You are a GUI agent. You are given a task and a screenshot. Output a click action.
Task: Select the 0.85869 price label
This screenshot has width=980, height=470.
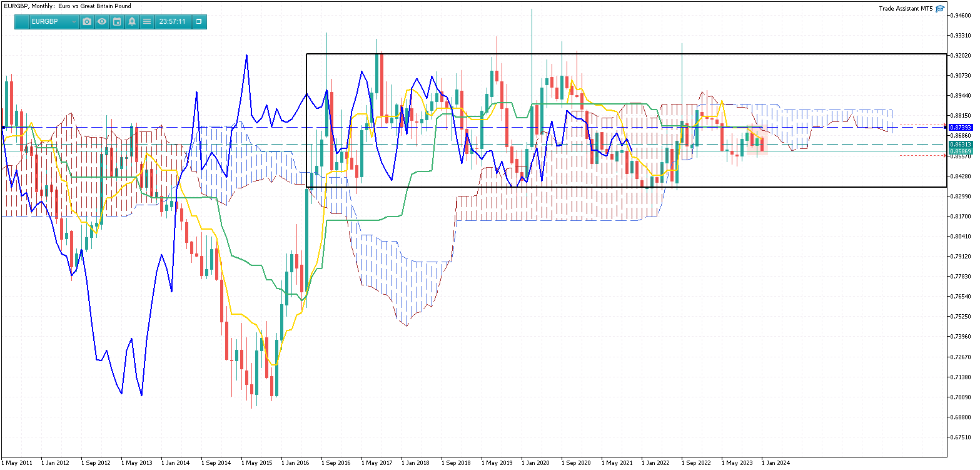(961, 151)
